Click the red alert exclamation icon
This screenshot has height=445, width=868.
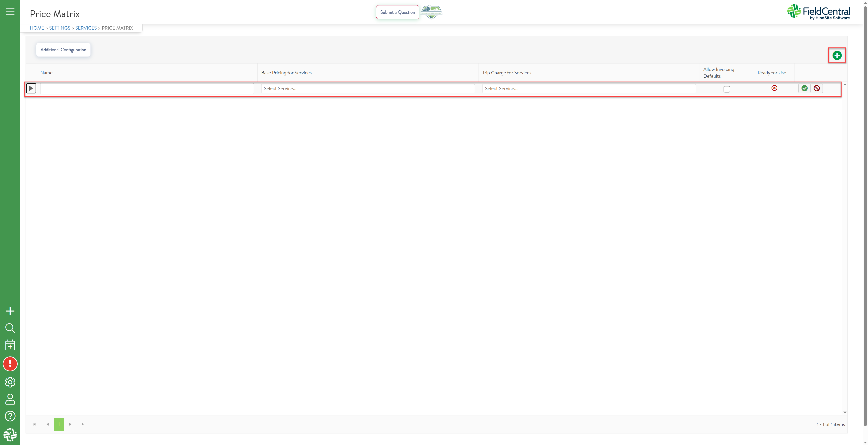coord(10,364)
